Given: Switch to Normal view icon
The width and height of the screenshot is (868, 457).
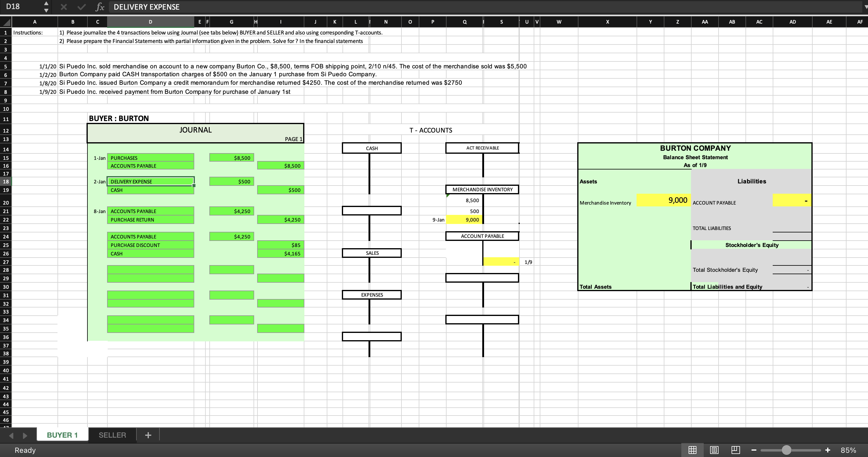Looking at the screenshot, I should [x=692, y=450].
